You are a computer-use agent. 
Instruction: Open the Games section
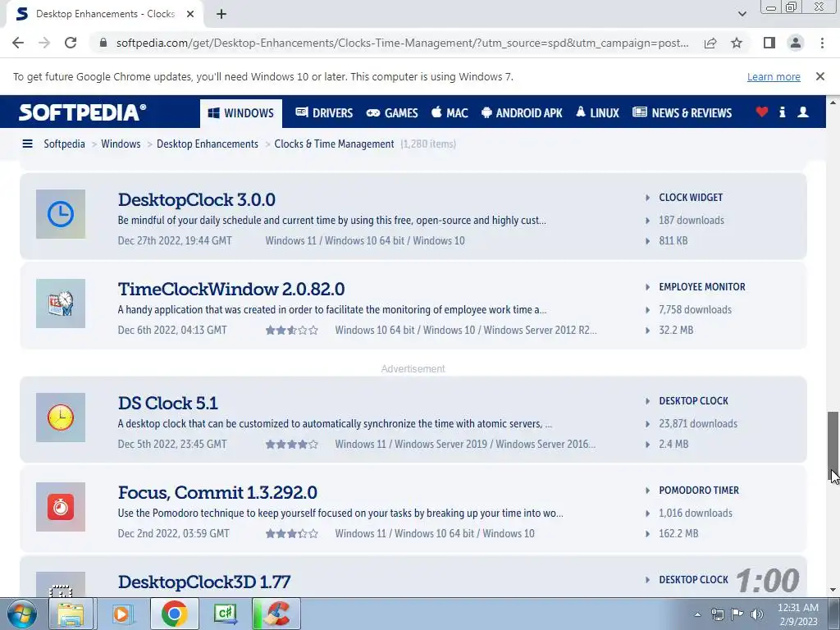391,113
